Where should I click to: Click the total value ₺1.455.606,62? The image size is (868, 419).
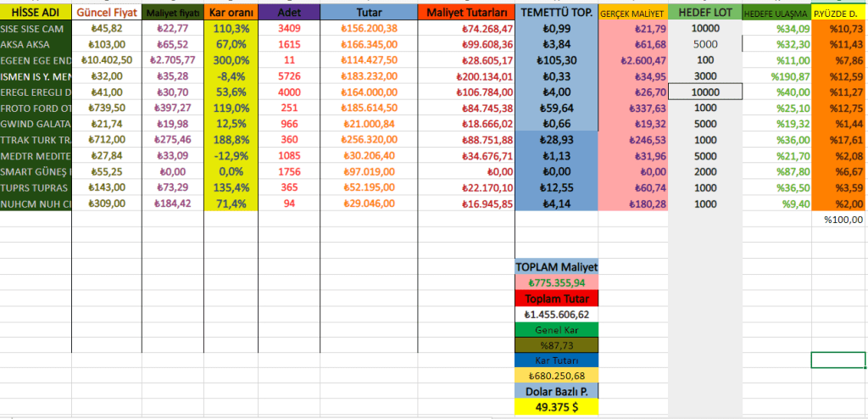tap(556, 314)
